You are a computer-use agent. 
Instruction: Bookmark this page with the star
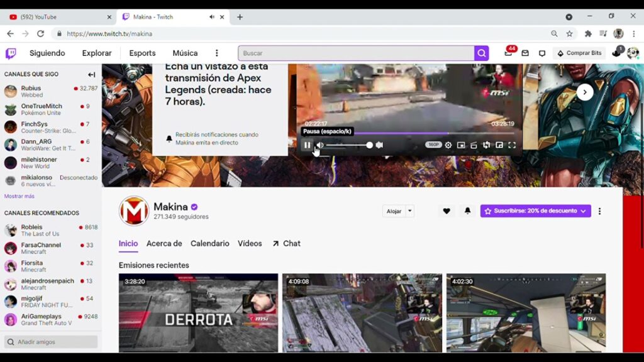pyautogui.click(x=569, y=34)
